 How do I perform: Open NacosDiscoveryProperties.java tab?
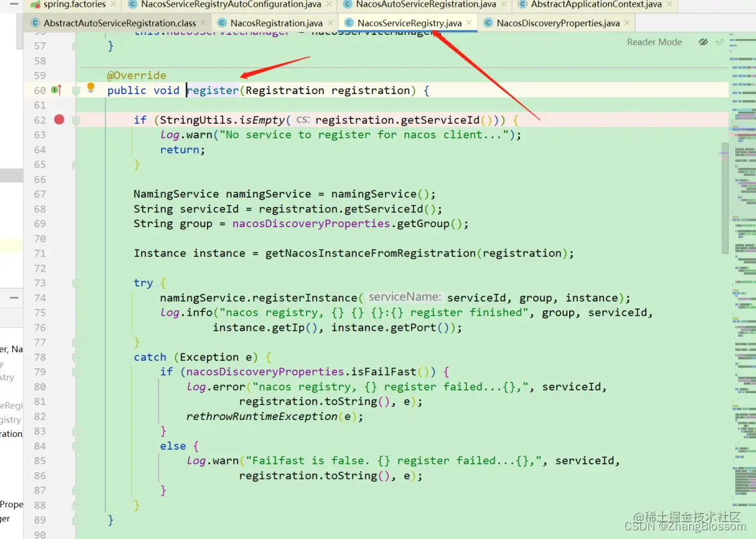558,23
